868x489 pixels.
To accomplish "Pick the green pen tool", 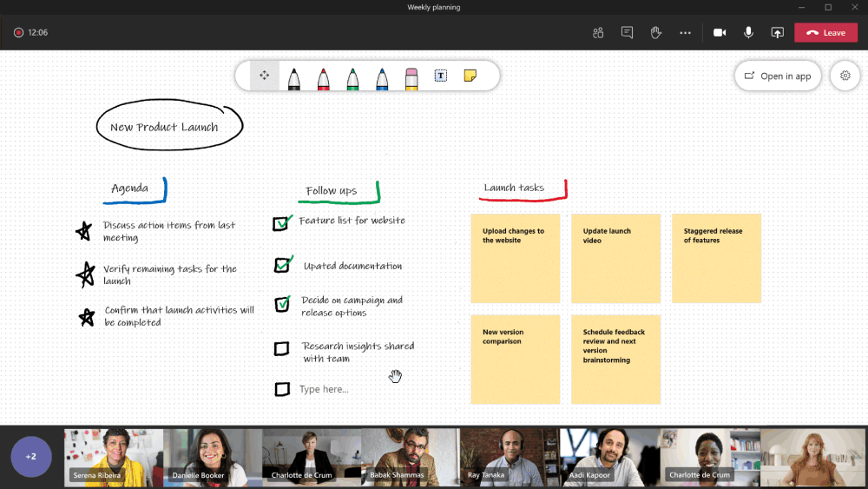I will [x=352, y=77].
